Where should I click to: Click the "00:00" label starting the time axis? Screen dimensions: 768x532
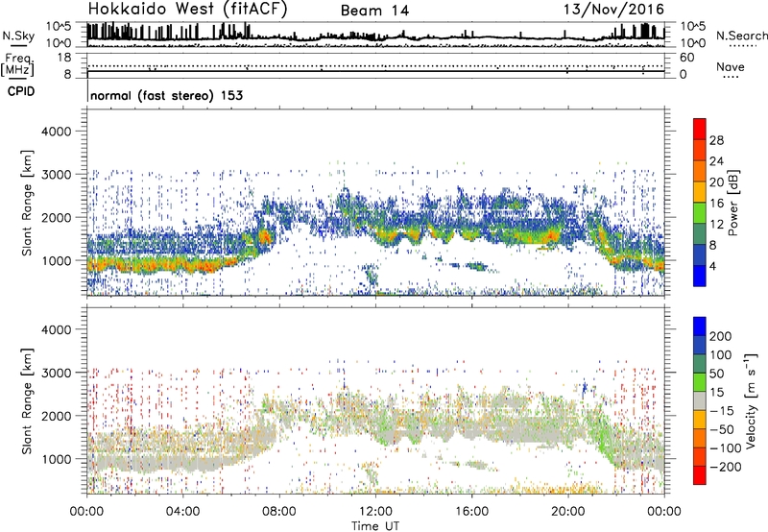click(86, 512)
